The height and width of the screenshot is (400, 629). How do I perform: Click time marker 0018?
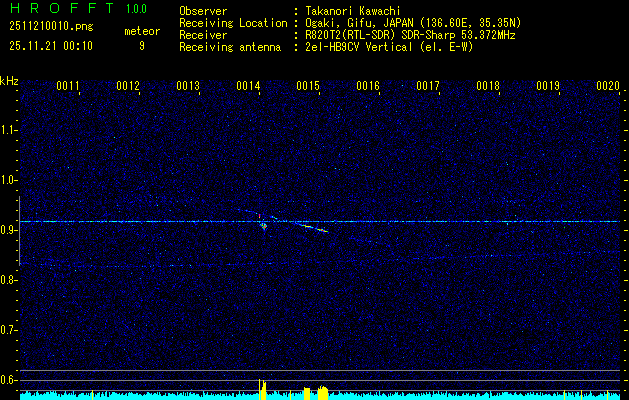coord(488,86)
